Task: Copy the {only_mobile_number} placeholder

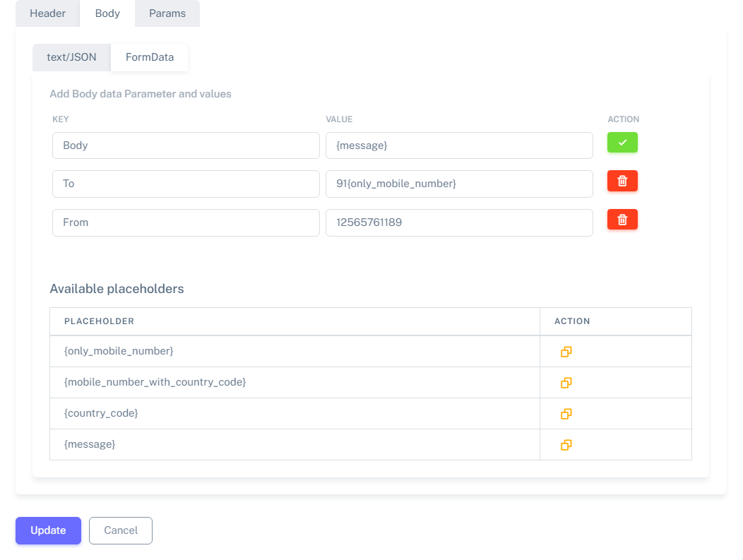Action: pyautogui.click(x=566, y=352)
